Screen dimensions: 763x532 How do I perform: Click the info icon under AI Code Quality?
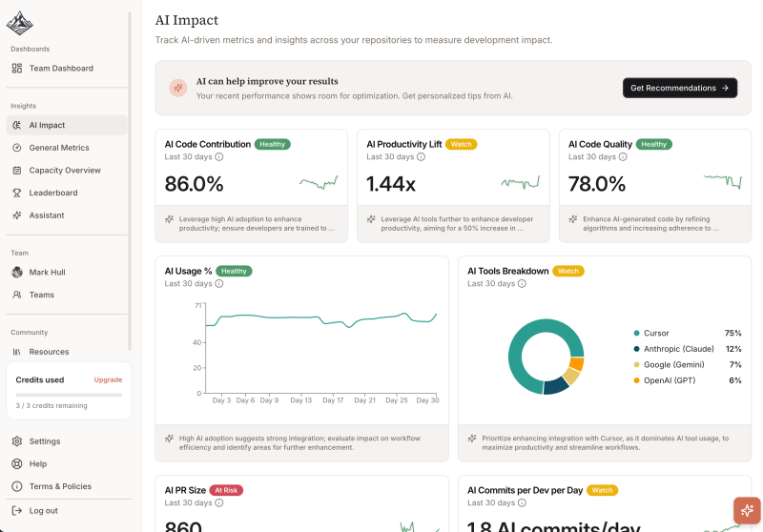[623, 156]
